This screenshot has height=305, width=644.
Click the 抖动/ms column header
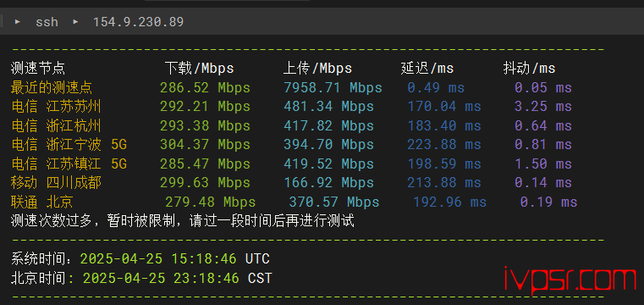(530, 69)
